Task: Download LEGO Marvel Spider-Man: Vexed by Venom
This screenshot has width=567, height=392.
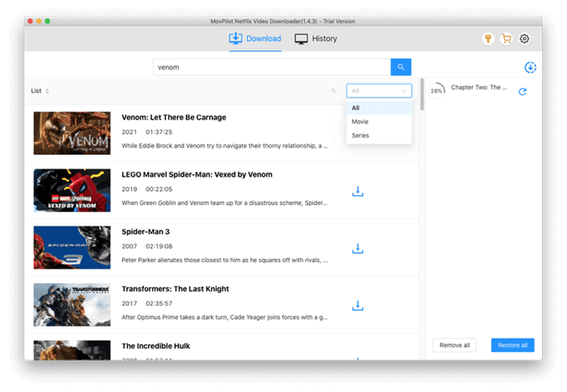Action: 357,190
